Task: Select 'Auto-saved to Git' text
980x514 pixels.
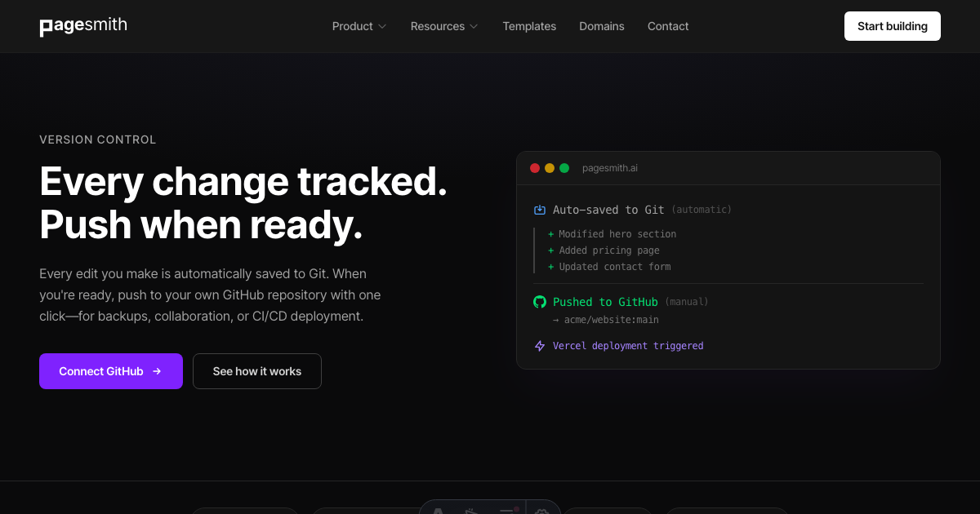Action: pyautogui.click(x=608, y=210)
